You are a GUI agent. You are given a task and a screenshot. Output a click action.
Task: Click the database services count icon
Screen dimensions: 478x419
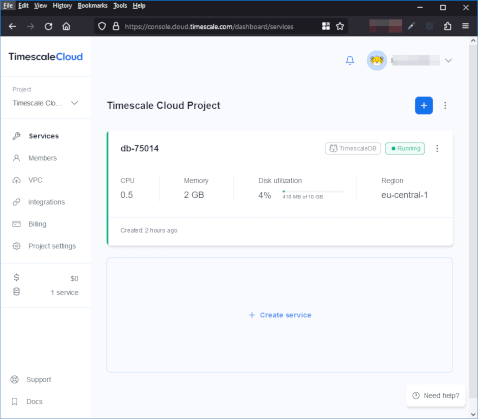pyautogui.click(x=16, y=292)
